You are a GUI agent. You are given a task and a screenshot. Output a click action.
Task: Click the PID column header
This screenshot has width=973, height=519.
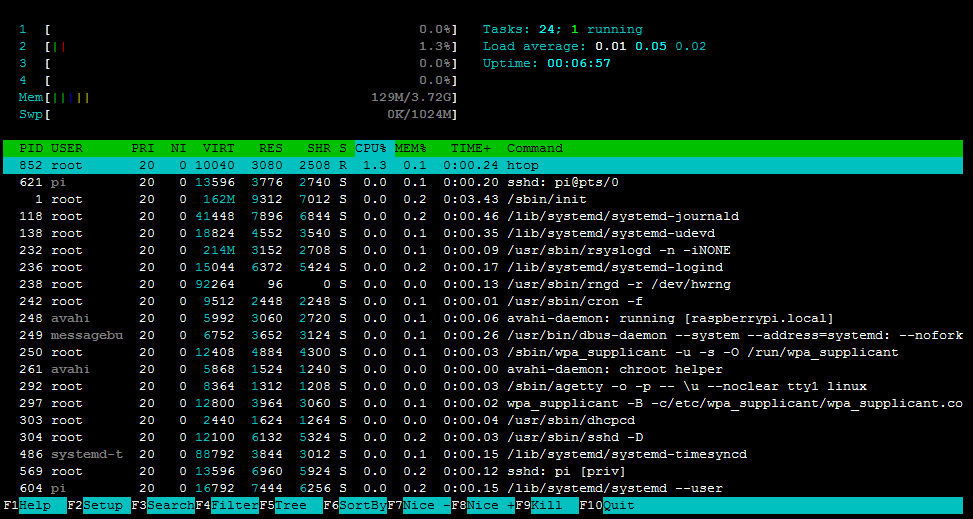[x=32, y=148]
